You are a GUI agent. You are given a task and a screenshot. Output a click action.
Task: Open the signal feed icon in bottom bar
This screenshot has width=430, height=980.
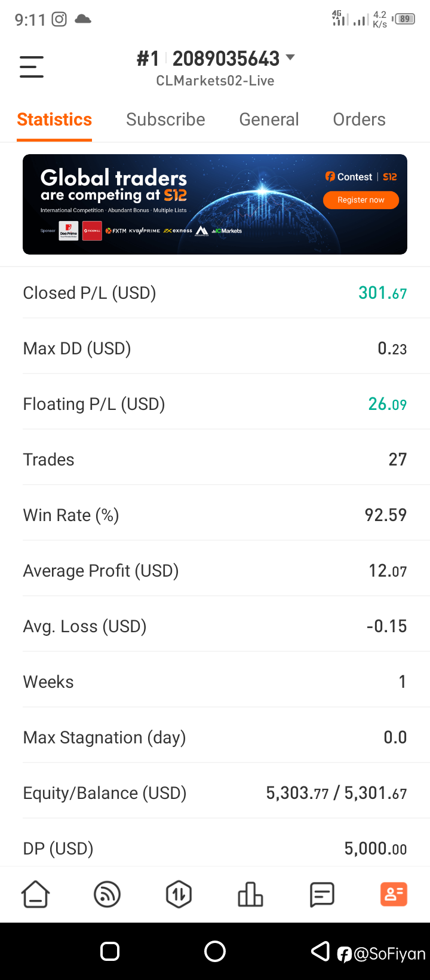click(x=107, y=895)
